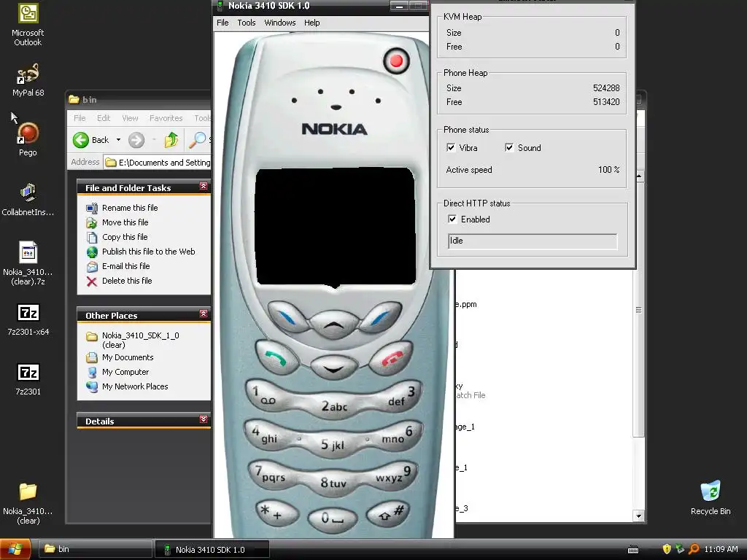747x560 pixels.
Task: Collapse the File and Folder Tasks panel
Action: pyautogui.click(x=204, y=186)
